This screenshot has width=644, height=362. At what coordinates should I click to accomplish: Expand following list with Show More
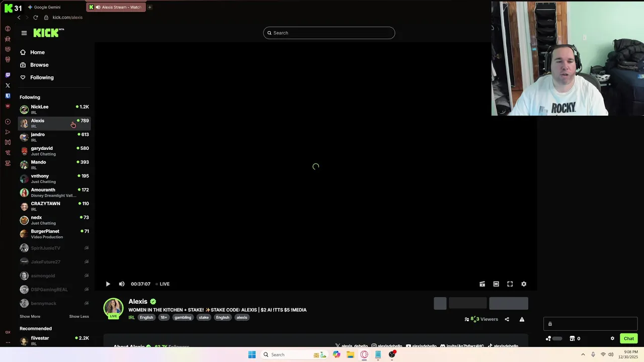pyautogui.click(x=30, y=316)
